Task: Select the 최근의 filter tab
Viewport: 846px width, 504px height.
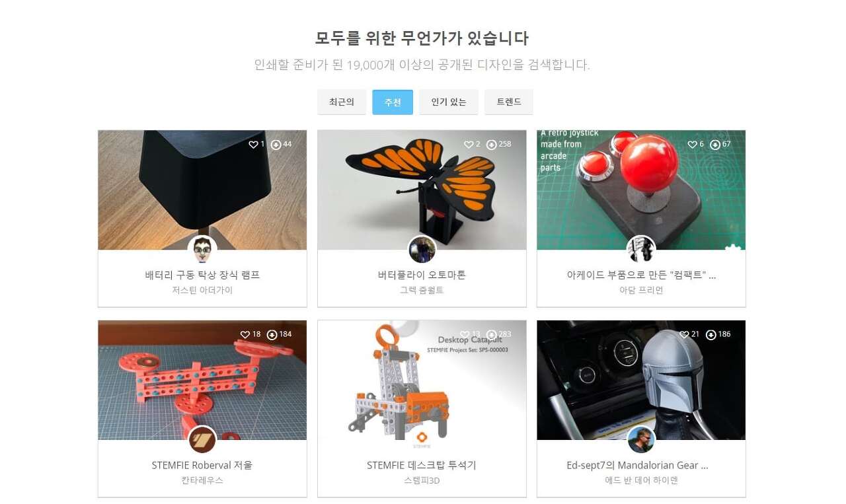Action: 342,102
